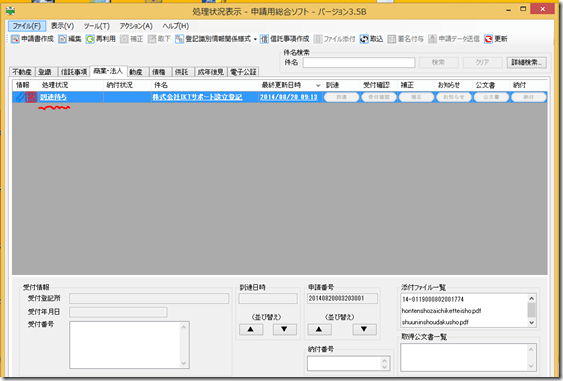
Task: Click the 取下 withdraw icon
Action: tap(152, 39)
